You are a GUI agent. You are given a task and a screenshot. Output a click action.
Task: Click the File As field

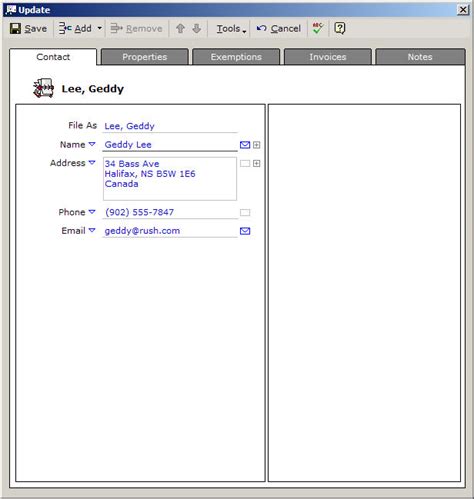[x=170, y=126]
